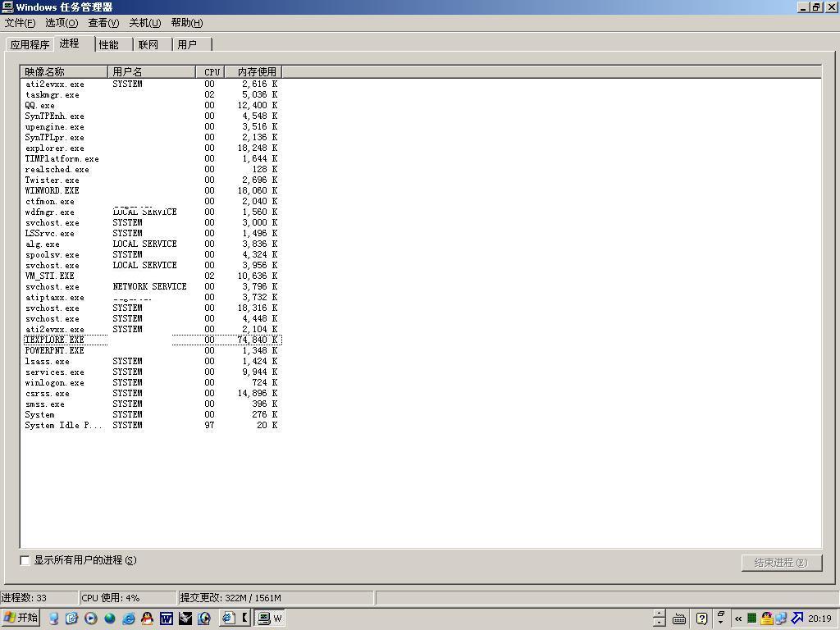This screenshot has height=630, width=840.
Task: Select the WINWORD.EXE process row
Action: (152, 190)
